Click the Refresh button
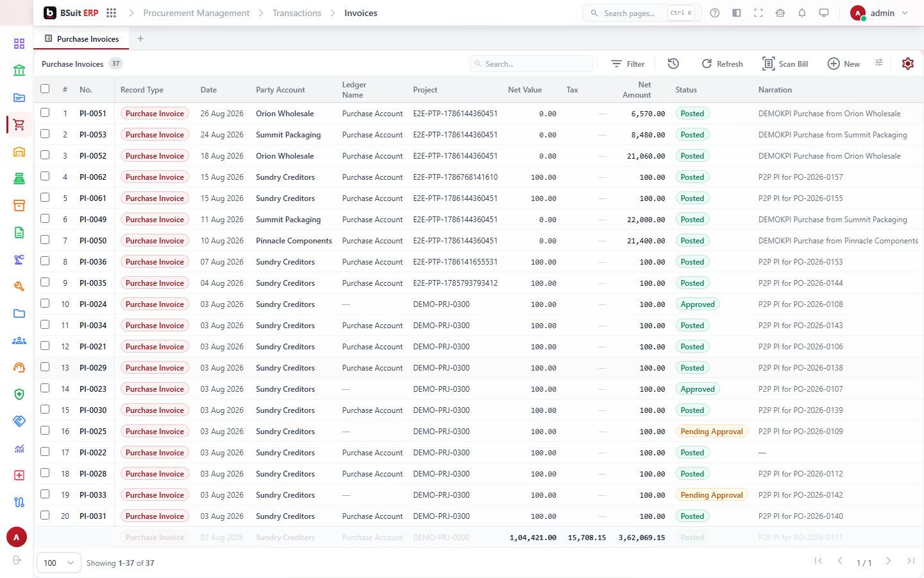Screen dimensions: 924x578 [x=723, y=64]
